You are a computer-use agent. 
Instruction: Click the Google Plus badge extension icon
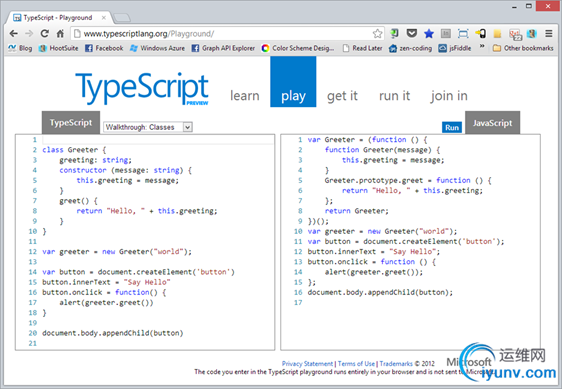(515, 34)
